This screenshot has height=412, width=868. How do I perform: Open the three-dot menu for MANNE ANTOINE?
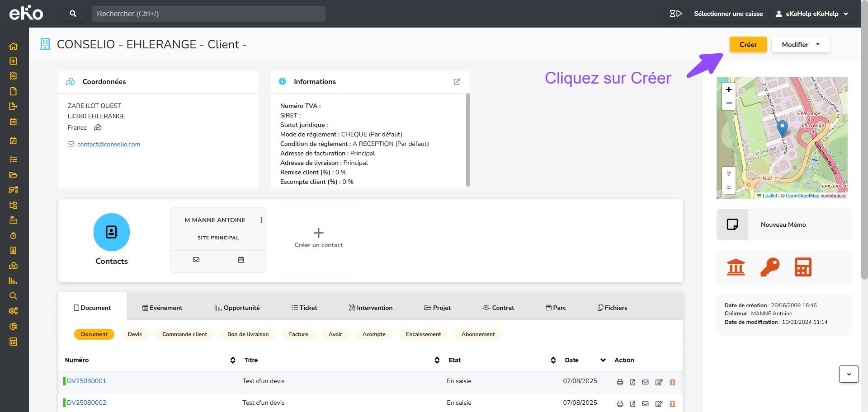[x=261, y=220]
